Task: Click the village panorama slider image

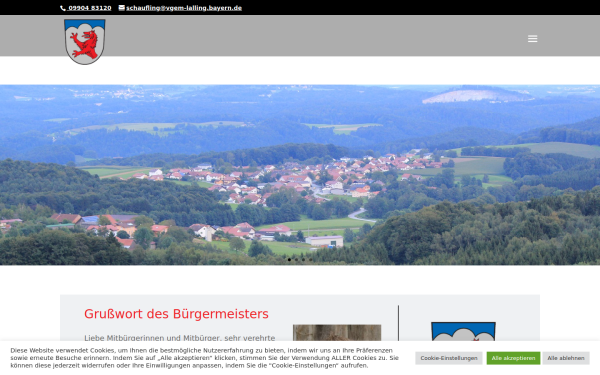Action: tap(300, 174)
